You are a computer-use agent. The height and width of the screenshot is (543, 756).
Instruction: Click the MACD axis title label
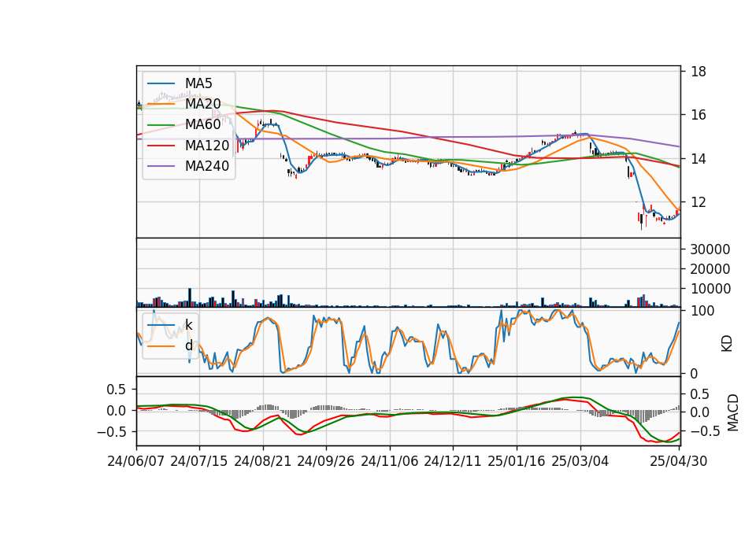[x=732, y=412]
